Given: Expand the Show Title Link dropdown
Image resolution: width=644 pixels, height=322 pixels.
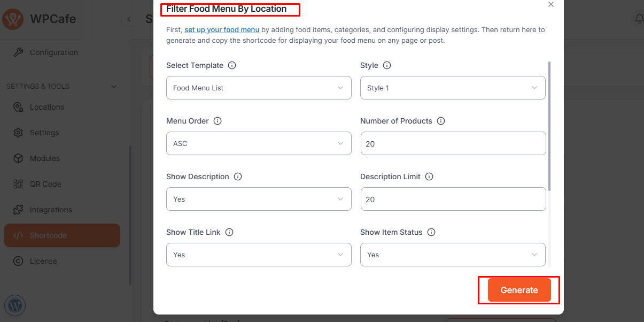Looking at the screenshot, I should tap(259, 255).
